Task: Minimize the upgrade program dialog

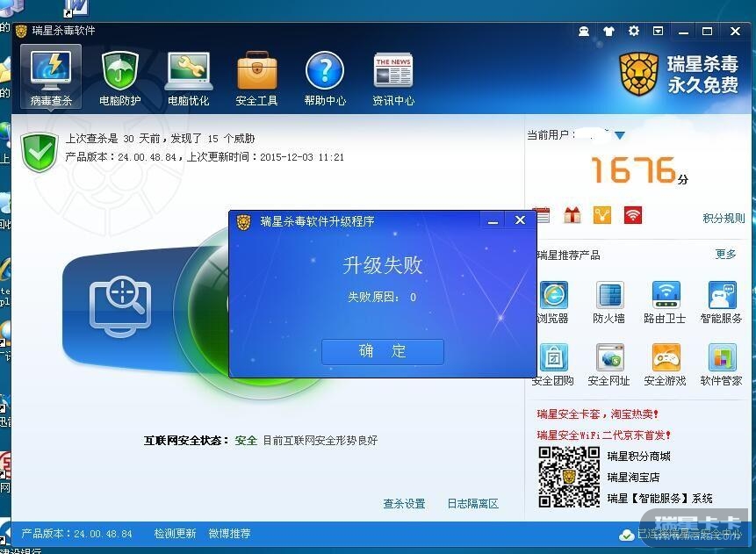Action: click(493, 221)
